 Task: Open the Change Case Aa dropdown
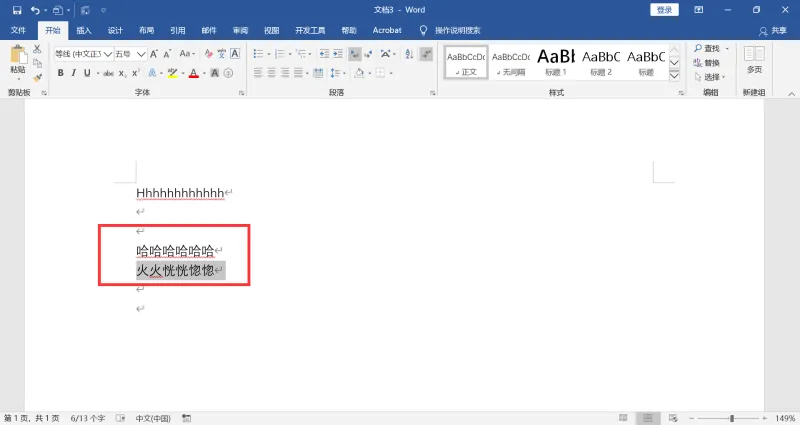[x=187, y=54]
